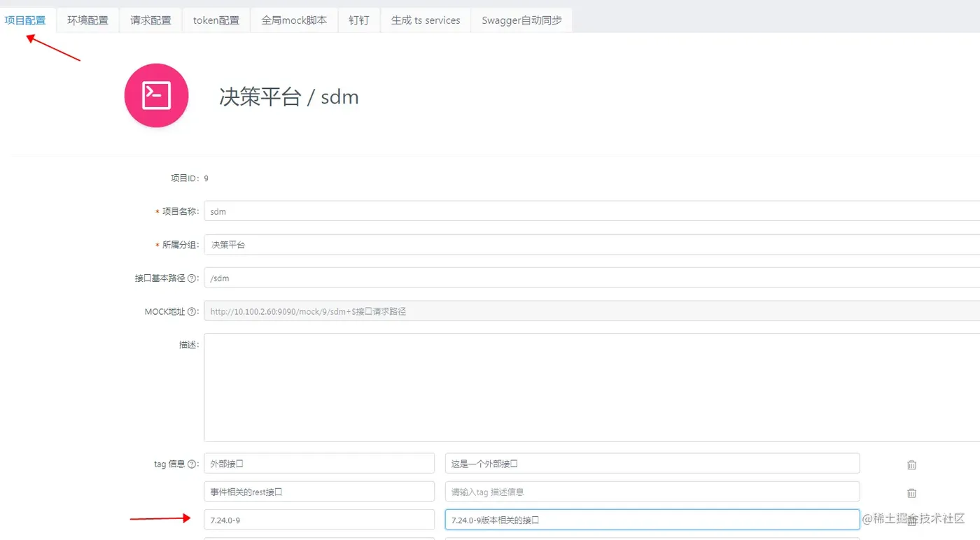
Task: Click the 决策平台 / sdm heading
Action: pyautogui.click(x=289, y=97)
